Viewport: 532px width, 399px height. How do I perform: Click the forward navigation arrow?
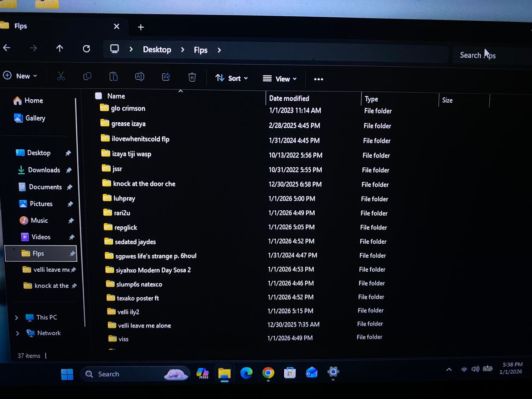click(x=33, y=48)
